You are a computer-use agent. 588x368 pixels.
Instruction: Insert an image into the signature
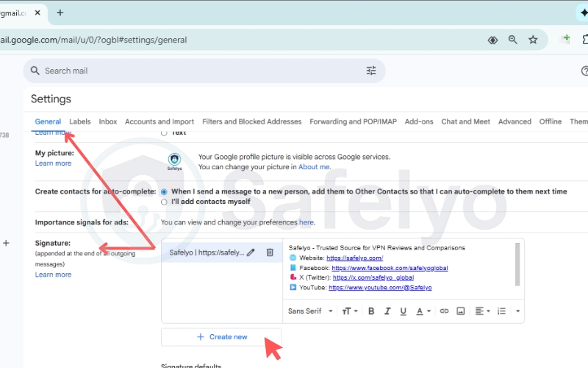[461, 311]
